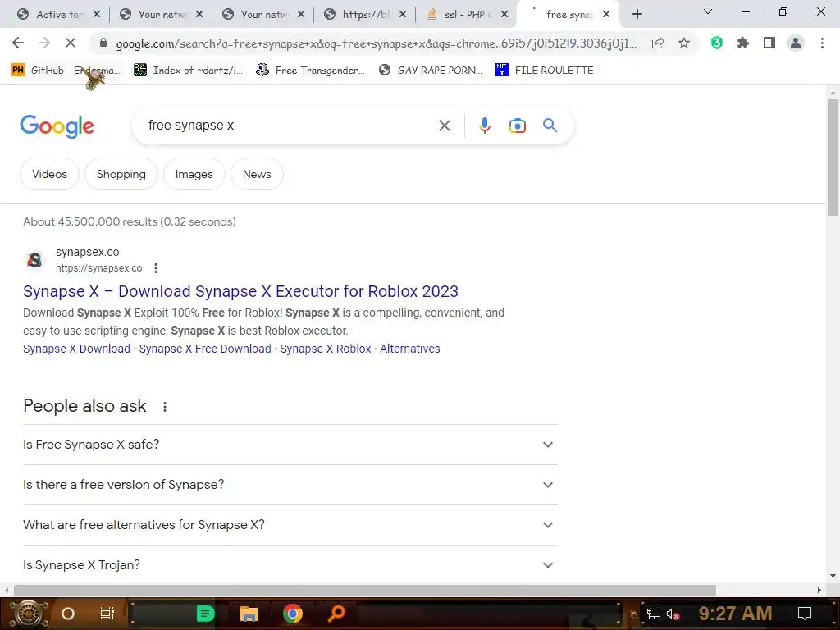The height and width of the screenshot is (630, 840).
Task: Go back to the previous page
Action: point(18,43)
